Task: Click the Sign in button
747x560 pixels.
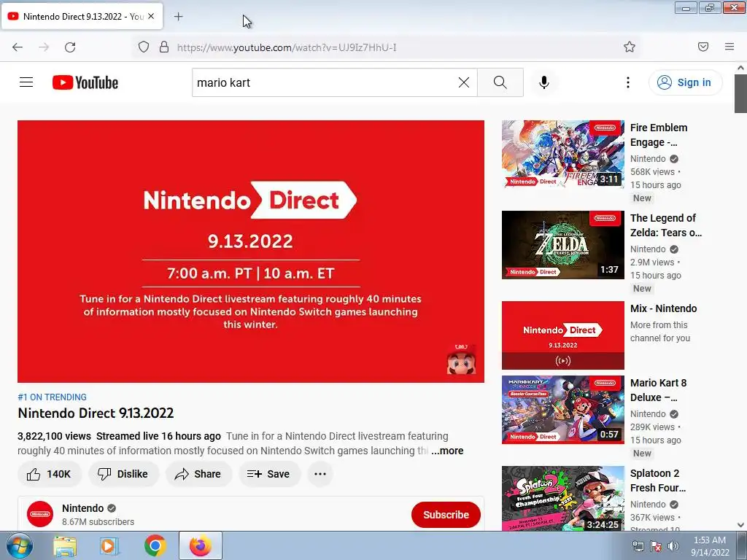Action: pos(685,82)
